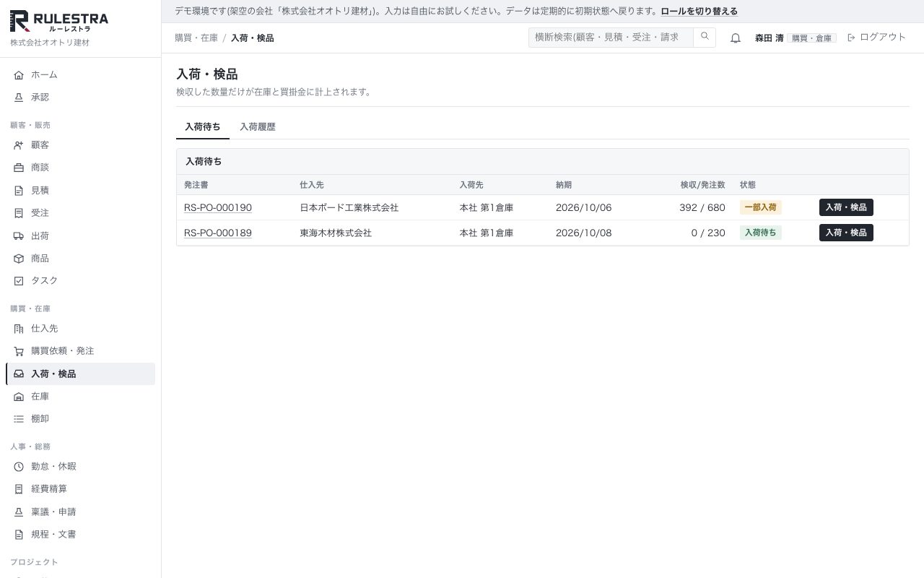Click the approval stamp icon beside 承認
This screenshot has height=578, width=924.
(19, 98)
